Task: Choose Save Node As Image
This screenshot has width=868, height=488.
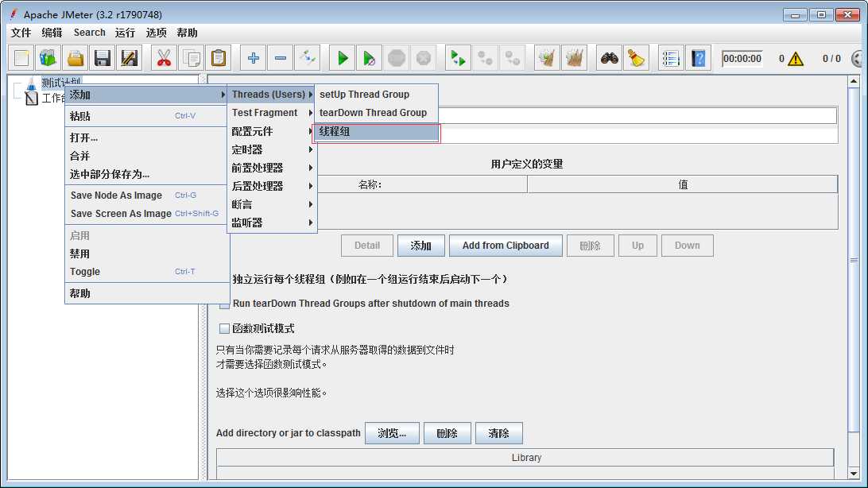Action: click(147, 196)
